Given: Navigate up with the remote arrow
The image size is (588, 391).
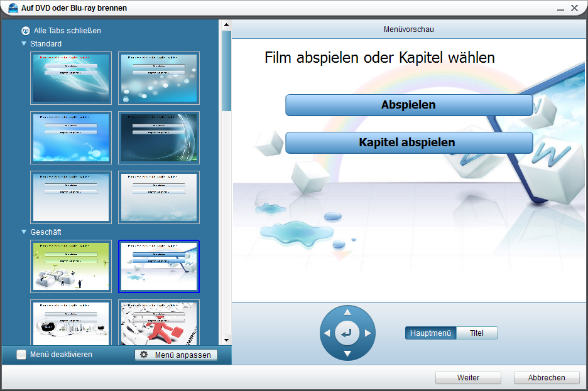Looking at the screenshot, I should click(x=347, y=313).
